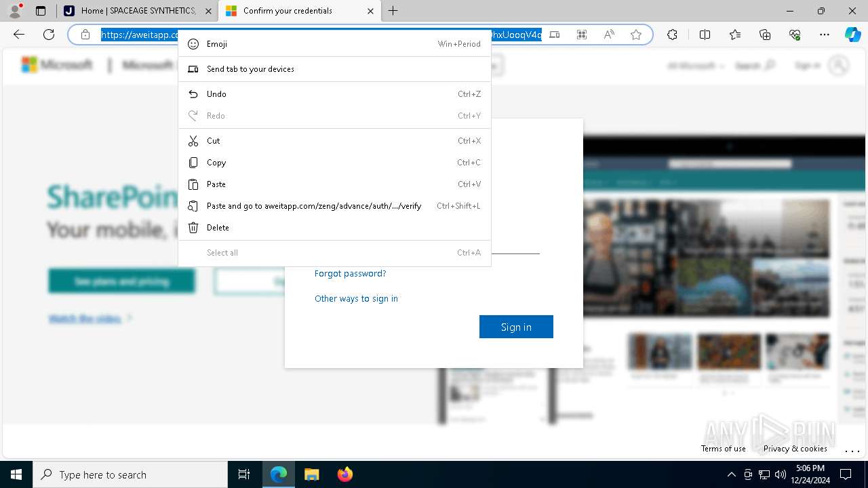Open the tab actions menu icon
This screenshot has height=488, width=868.
tap(41, 11)
